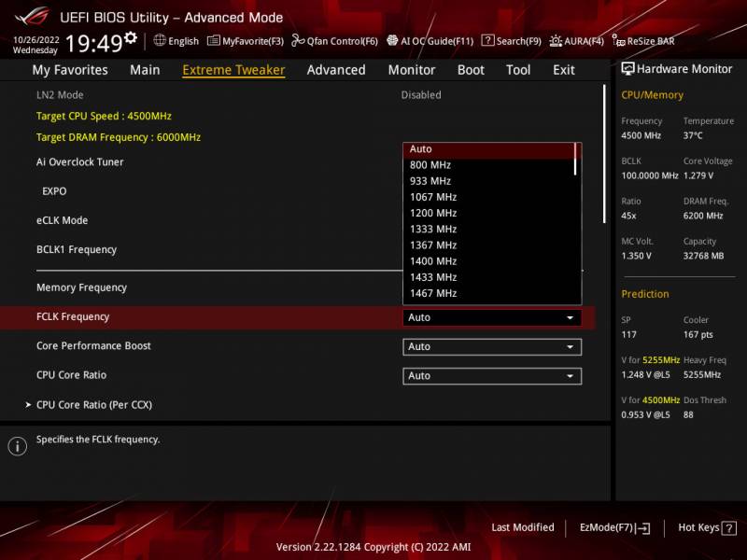Click the CPU Core Ratio label
Viewport: 747px width, 560px height.
[71, 375]
